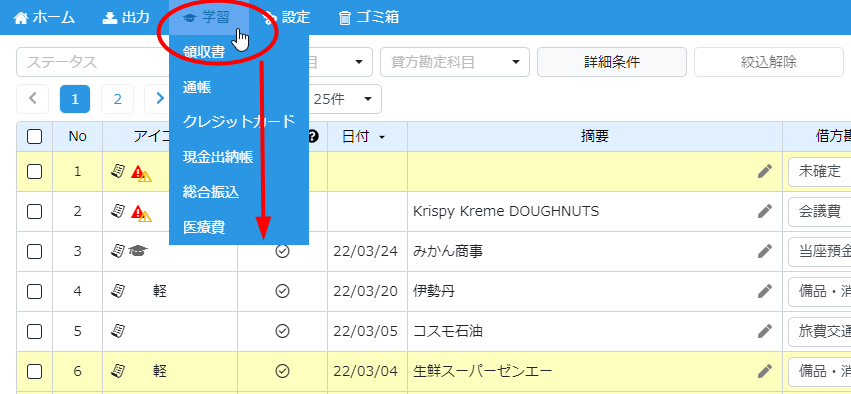This screenshot has width=851, height=394.
Task: Click the 軽 mark in row 4
Action: click(x=160, y=291)
